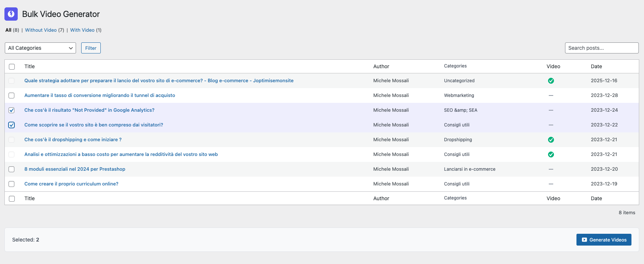Click the Filter button
Screen dimensions: 644x264
tap(91, 48)
